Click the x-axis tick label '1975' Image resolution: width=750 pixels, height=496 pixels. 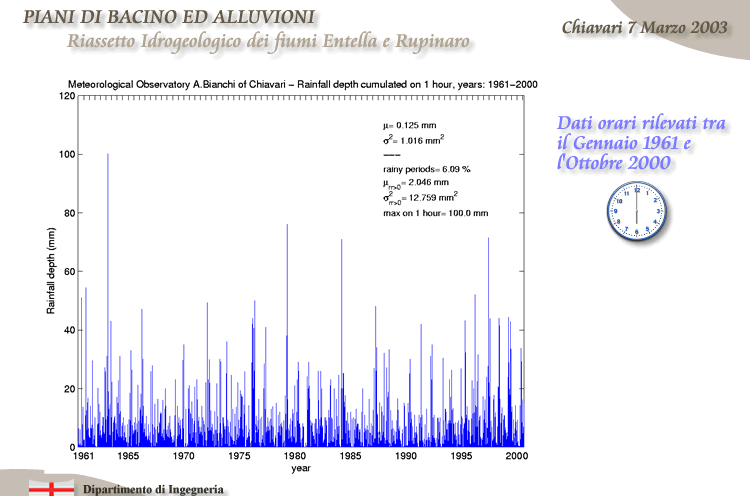(239, 456)
